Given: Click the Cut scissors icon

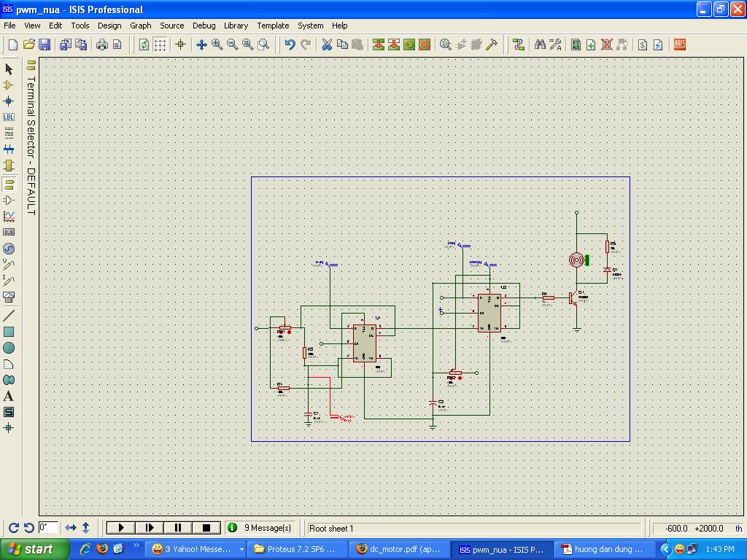Looking at the screenshot, I should (x=327, y=44).
